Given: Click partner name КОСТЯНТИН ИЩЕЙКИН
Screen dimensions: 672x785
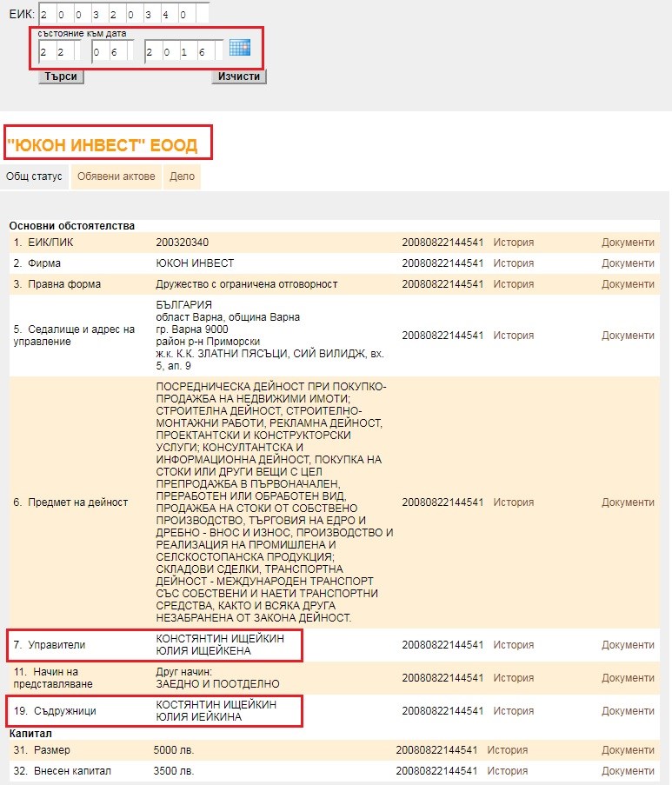Looking at the screenshot, I should point(216,705).
